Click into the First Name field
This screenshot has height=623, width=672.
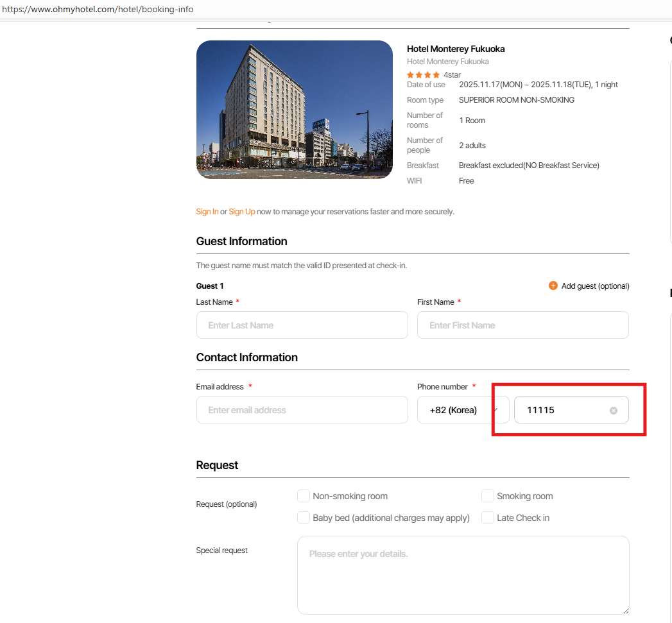click(522, 325)
